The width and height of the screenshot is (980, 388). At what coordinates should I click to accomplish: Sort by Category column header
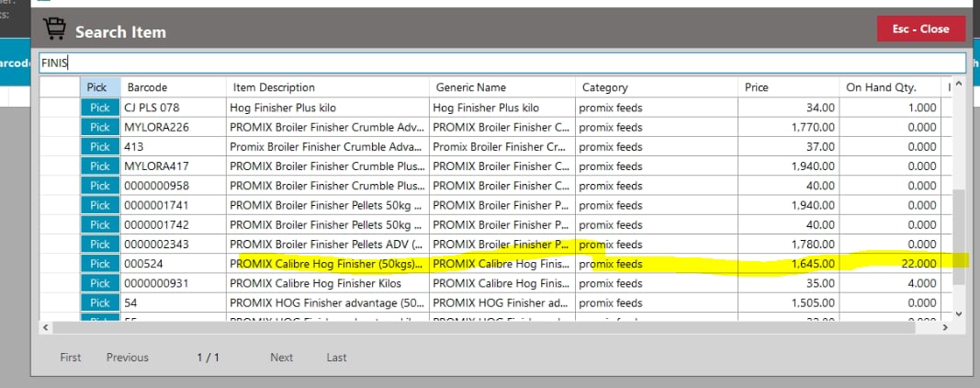point(604,87)
